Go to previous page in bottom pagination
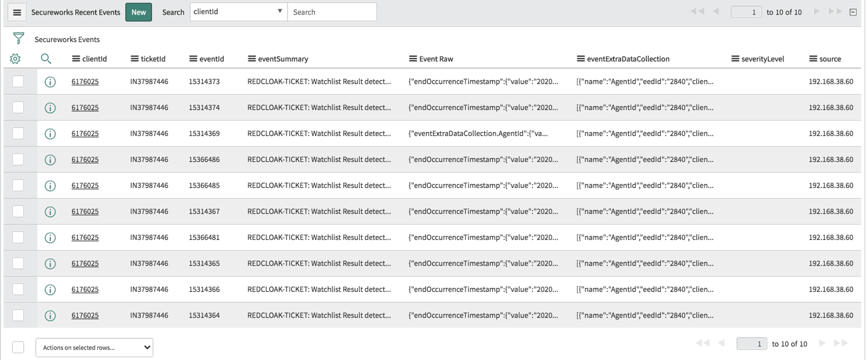This screenshot has width=868, height=360. tap(721, 343)
